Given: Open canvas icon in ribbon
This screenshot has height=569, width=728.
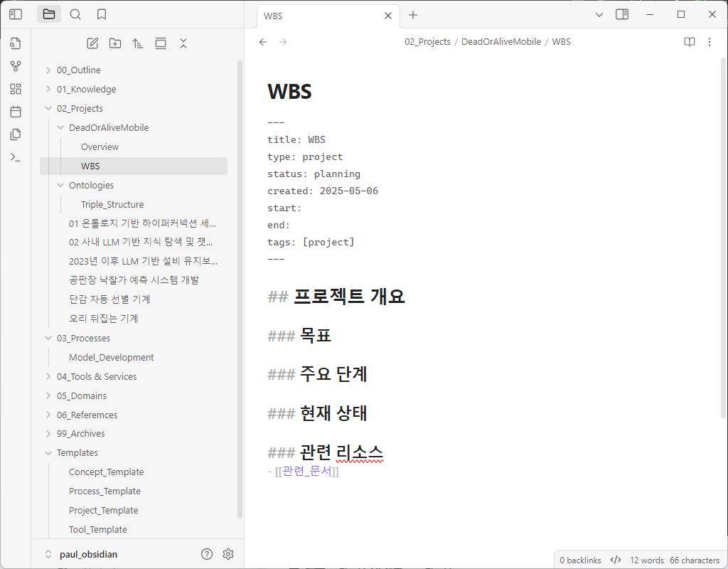Looking at the screenshot, I should coord(16,89).
